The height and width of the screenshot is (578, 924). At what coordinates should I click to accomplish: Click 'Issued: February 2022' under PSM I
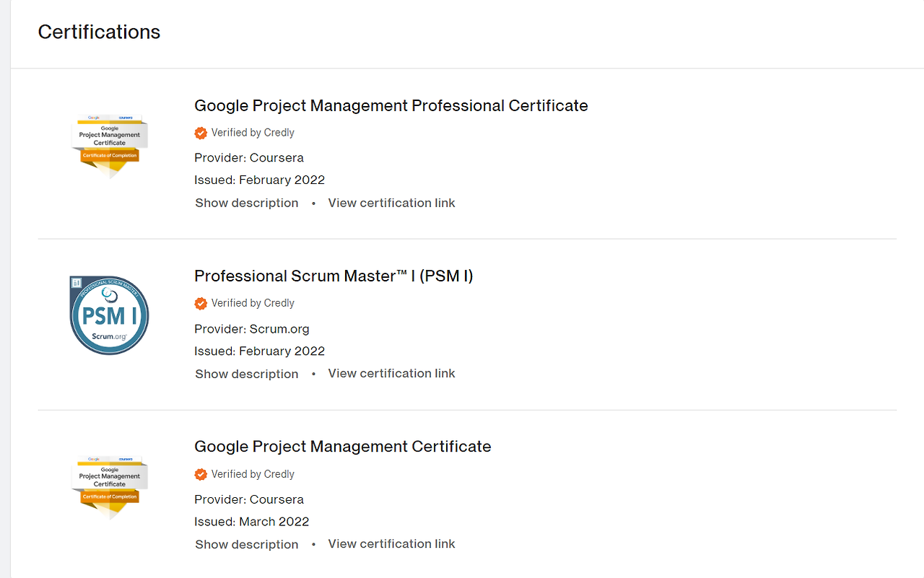click(260, 351)
